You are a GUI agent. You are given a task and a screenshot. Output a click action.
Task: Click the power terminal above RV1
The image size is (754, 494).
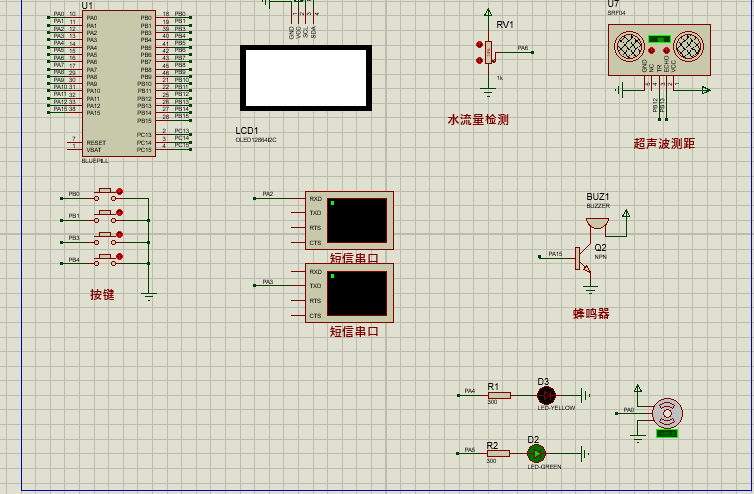[x=488, y=13]
